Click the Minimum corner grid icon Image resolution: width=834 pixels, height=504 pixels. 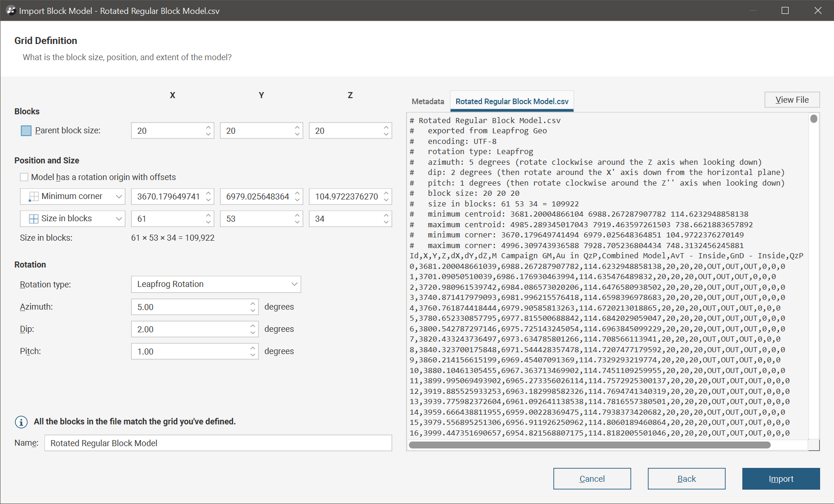[x=34, y=197]
